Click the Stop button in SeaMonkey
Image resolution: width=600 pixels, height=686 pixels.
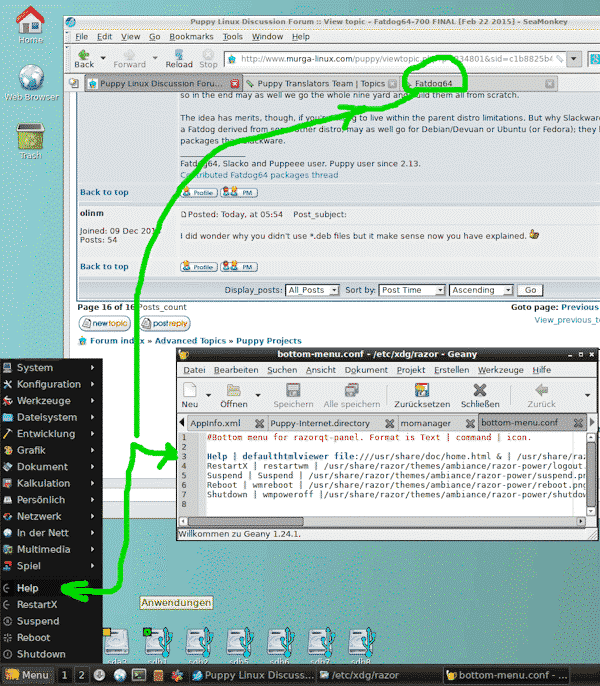coord(208,59)
